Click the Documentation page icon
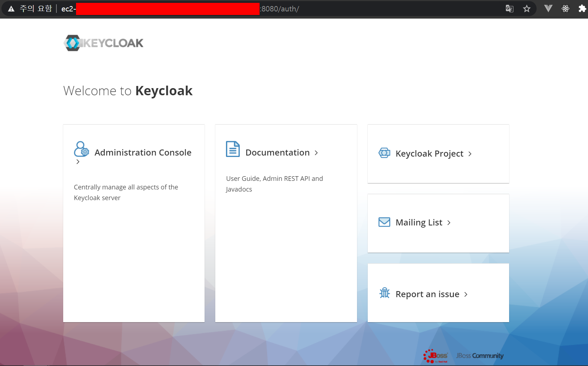The image size is (588, 366). click(233, 149)
